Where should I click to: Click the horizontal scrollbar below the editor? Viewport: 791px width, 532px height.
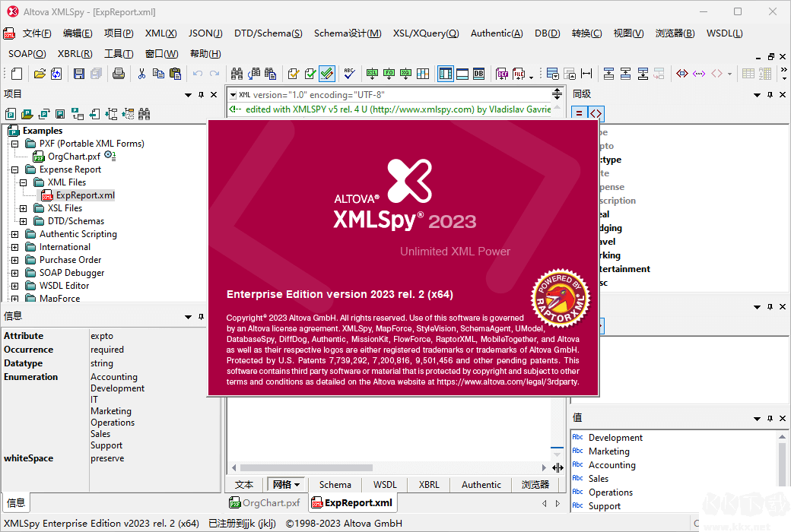(388, 467)
